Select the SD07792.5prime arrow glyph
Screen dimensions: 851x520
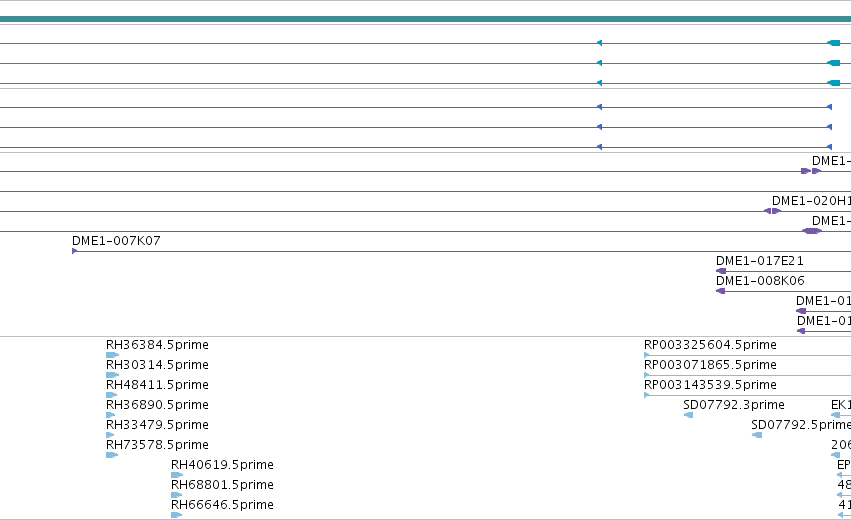pyautogui.click(x=757, y=435)
